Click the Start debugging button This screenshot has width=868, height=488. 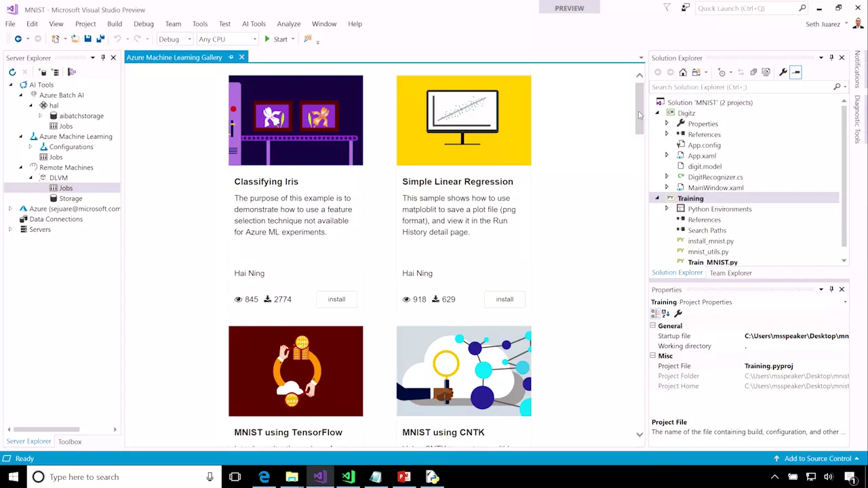276,39
